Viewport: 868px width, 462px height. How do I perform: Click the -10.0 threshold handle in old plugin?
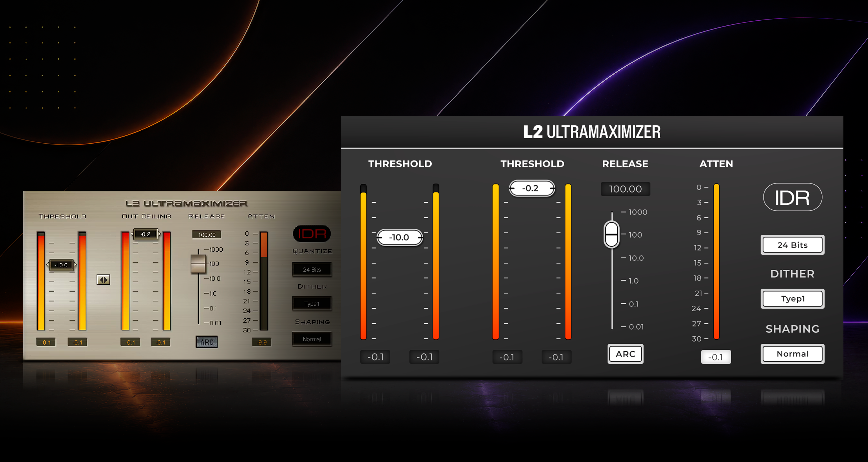point(61,265)
